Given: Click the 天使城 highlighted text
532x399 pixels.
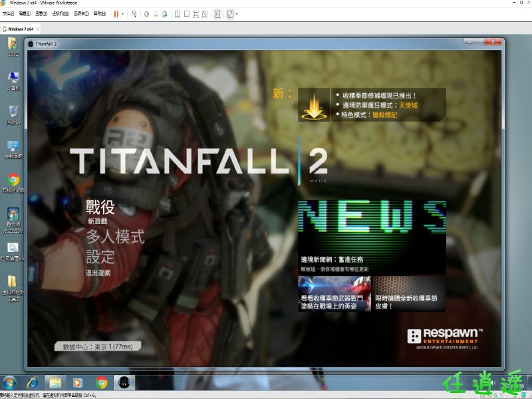Looking at the screenshot, I should (408, 106).
